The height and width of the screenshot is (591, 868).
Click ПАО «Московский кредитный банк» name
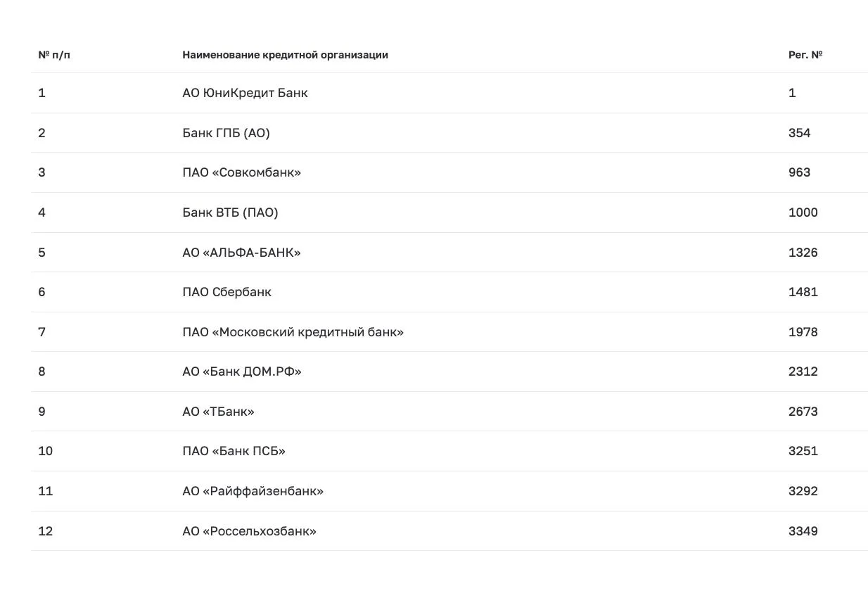click(293, 332)
